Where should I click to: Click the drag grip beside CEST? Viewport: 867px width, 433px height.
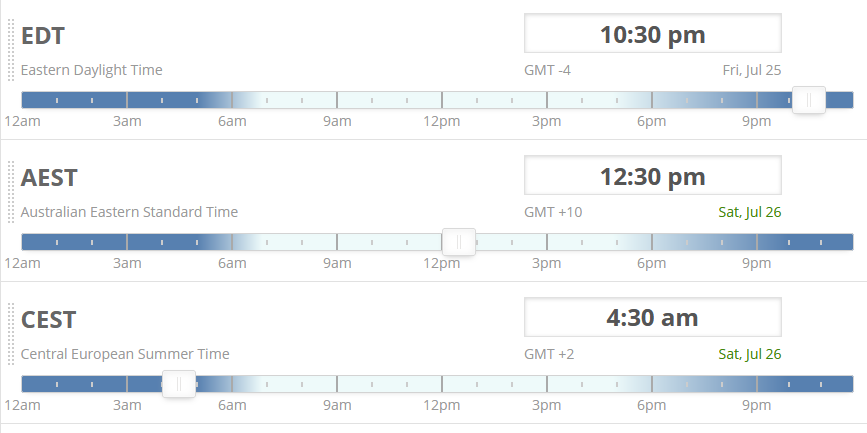[x=10, y=332]
